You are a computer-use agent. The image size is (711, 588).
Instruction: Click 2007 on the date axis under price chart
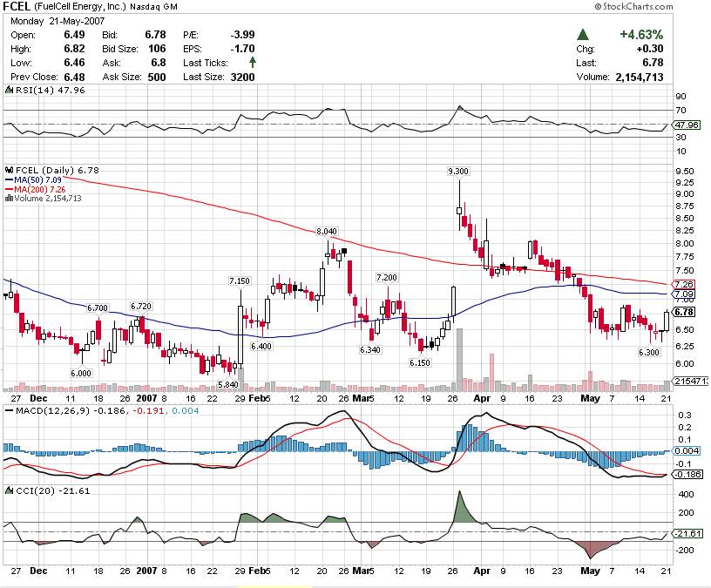[x=146, y=398]
